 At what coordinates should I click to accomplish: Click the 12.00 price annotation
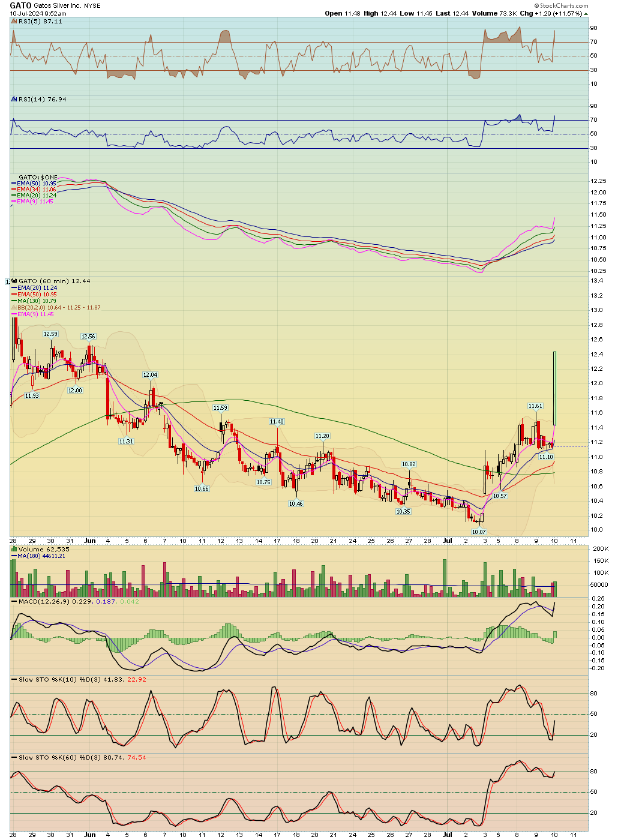[75, 390]
